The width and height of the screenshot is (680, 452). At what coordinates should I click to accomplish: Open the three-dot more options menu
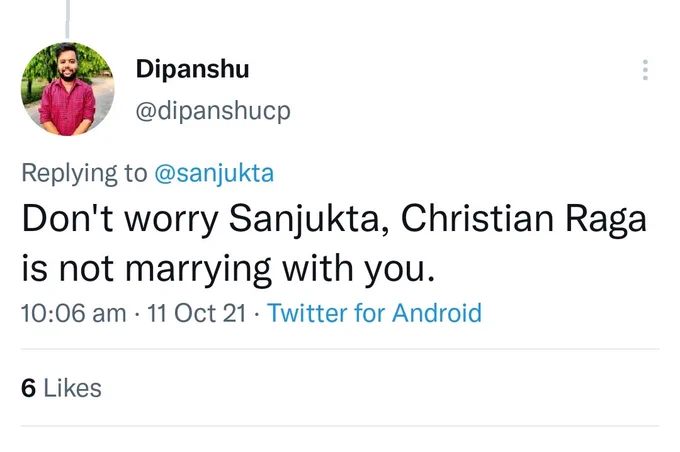645,69
